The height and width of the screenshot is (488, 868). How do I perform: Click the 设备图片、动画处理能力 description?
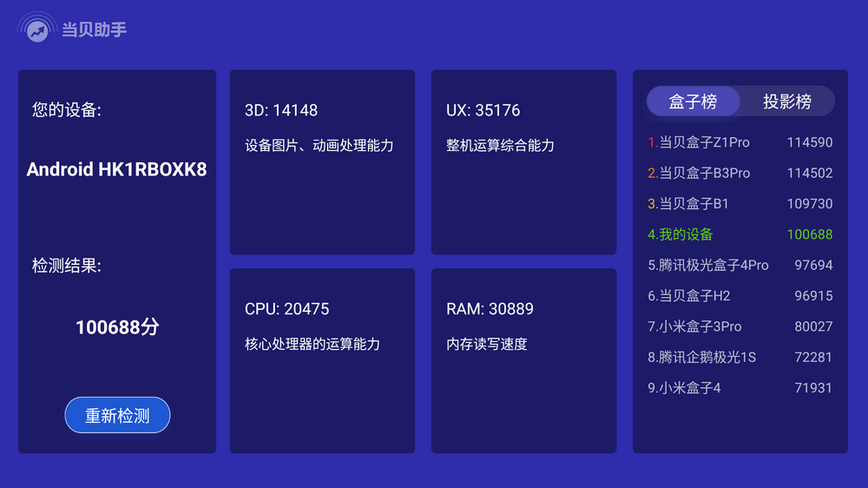[319, 145]
